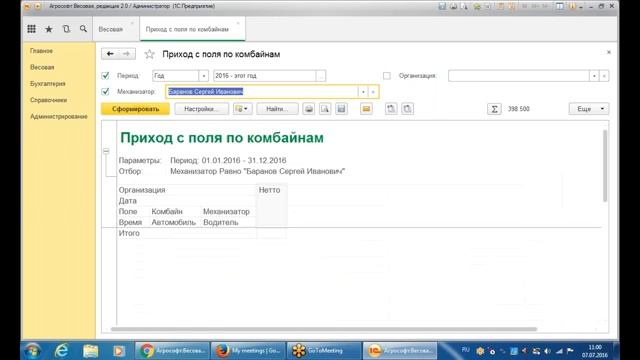
Task: Switch to GoToMeeting taskbar button
Action: point(324,351)
